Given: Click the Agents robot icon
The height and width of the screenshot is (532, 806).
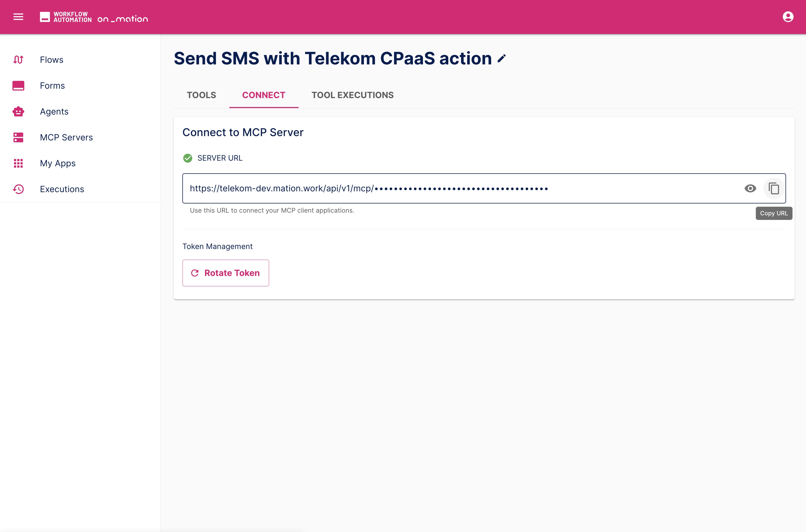Looking at the screenshot, I should [18, 112].
